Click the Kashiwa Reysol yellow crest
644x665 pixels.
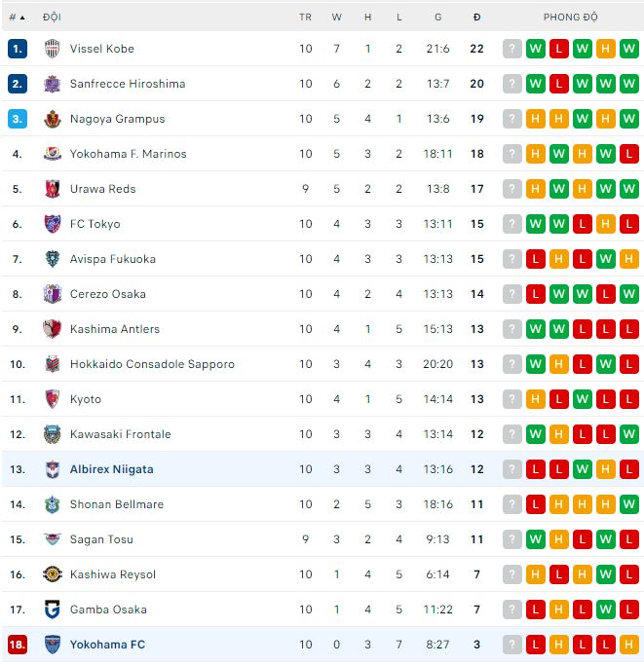coord(53,574)
